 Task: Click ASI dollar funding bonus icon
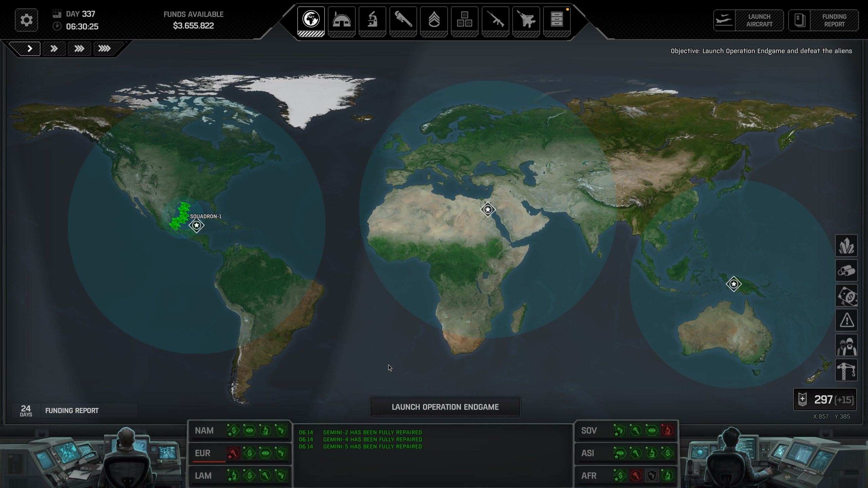pyautogui.click(x=668, y=453)
